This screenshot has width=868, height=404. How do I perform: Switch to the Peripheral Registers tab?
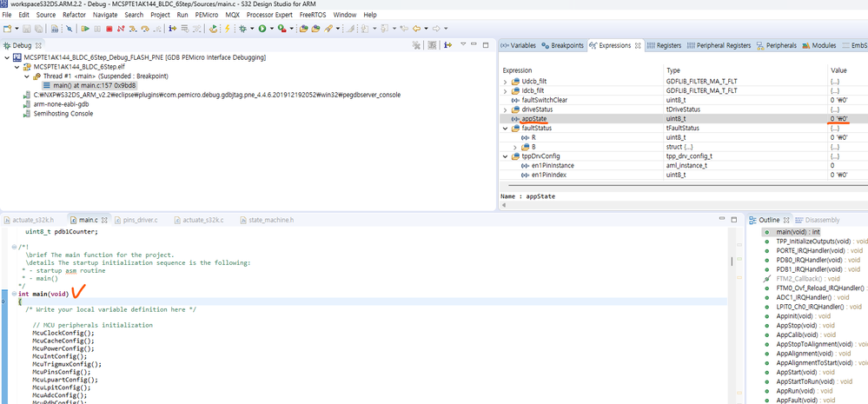[x=719, y=45]
